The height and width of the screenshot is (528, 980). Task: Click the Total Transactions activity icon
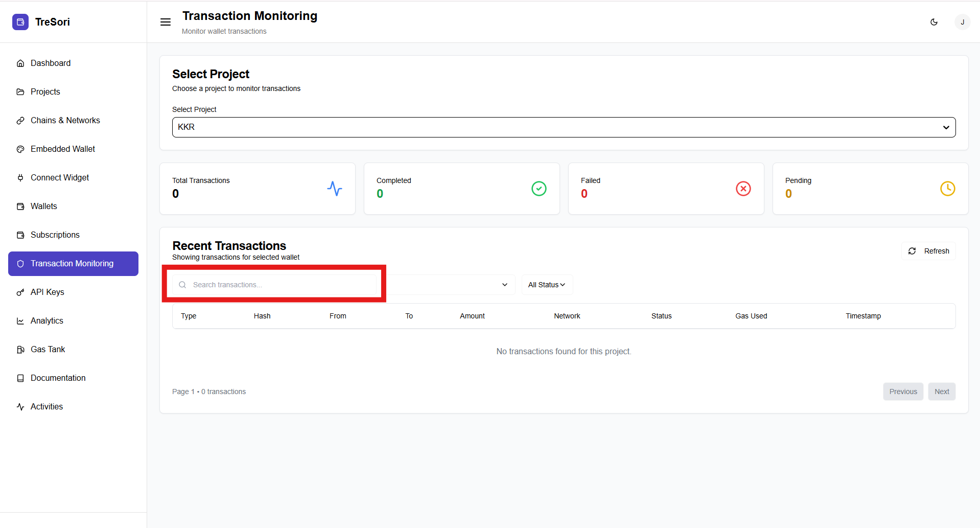point(335,189)
